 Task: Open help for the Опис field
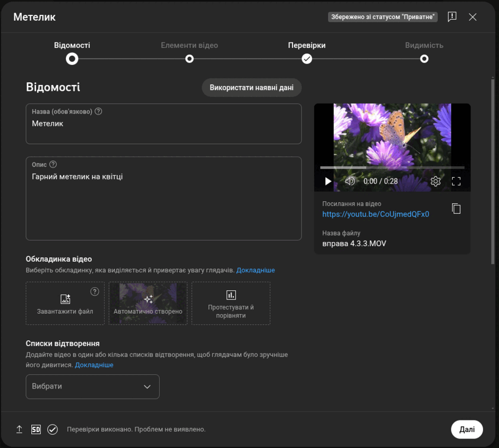point(53,165)
